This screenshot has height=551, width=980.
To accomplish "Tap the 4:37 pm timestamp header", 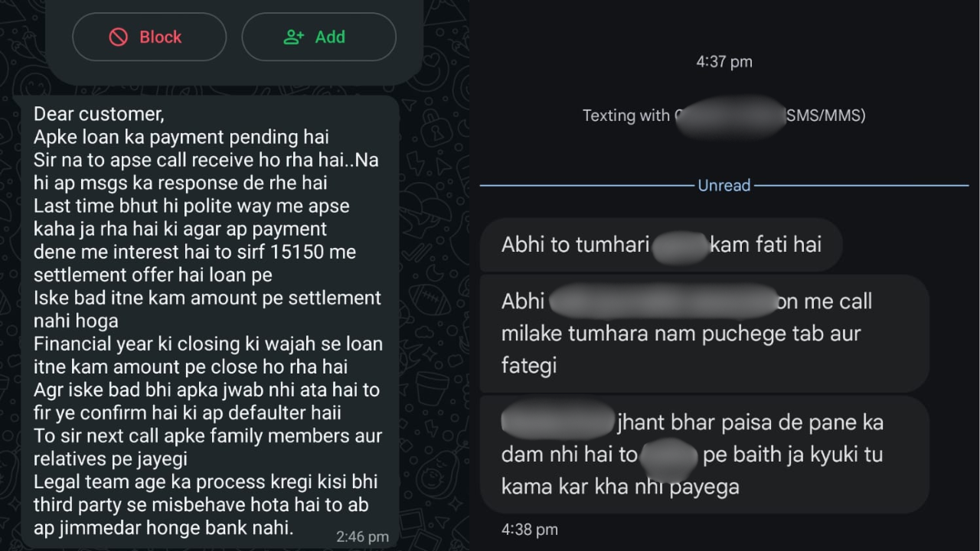I will (724, 62).
